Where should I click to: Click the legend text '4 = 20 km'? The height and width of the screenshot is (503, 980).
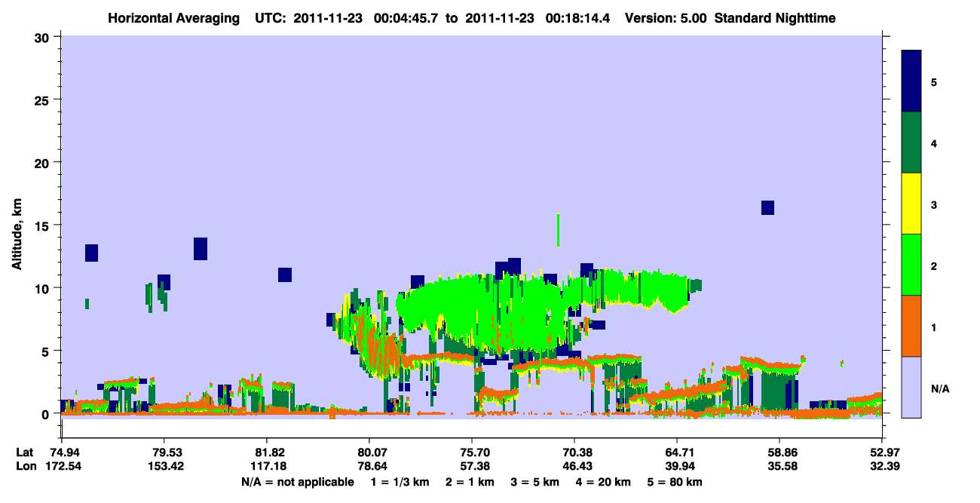[604, 482]
